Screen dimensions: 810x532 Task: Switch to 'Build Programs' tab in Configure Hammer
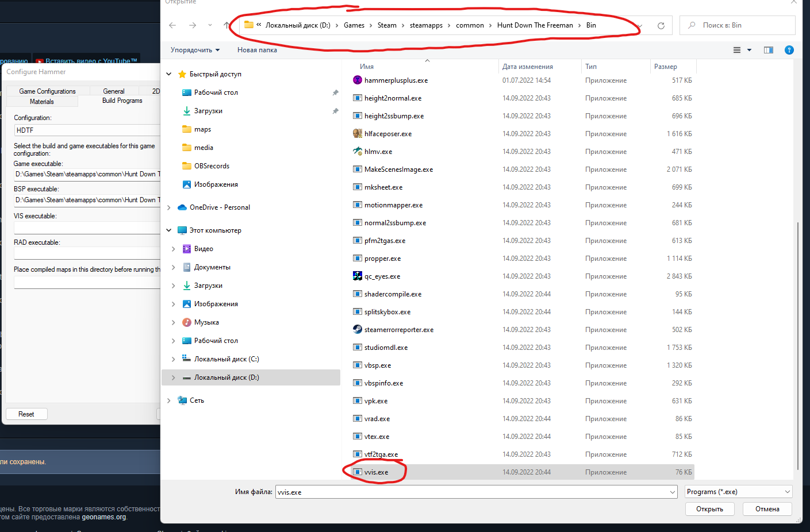pyautogui.click(x=122, y=101)
